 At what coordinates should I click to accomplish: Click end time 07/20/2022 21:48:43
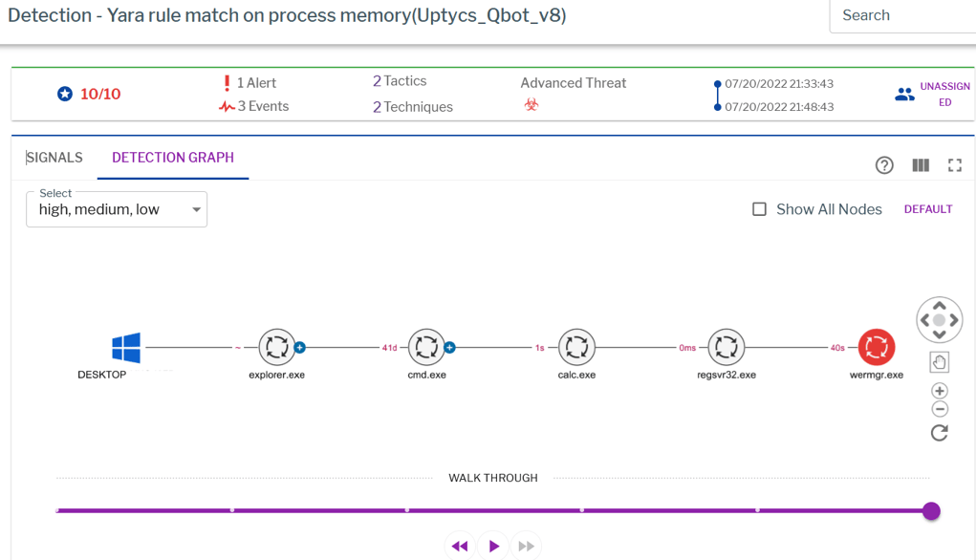[x=779, y=106]
